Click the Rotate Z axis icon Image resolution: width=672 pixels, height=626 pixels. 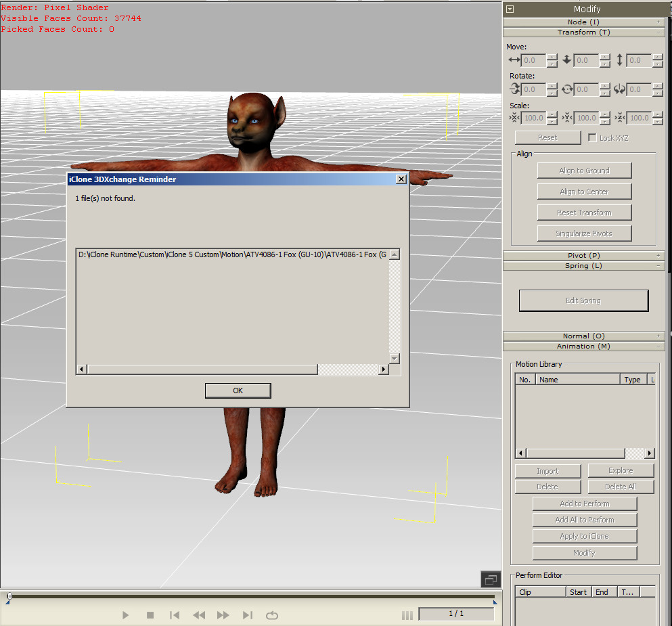point(620,89)
